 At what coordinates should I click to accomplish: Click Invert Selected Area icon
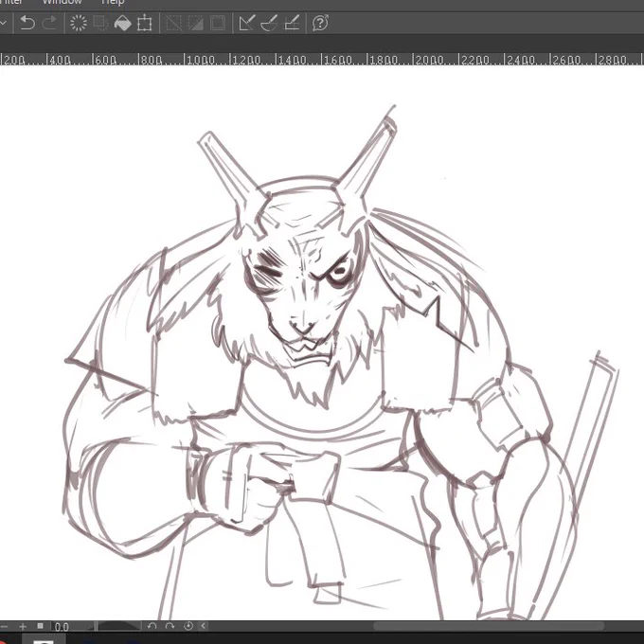(195, 23)
